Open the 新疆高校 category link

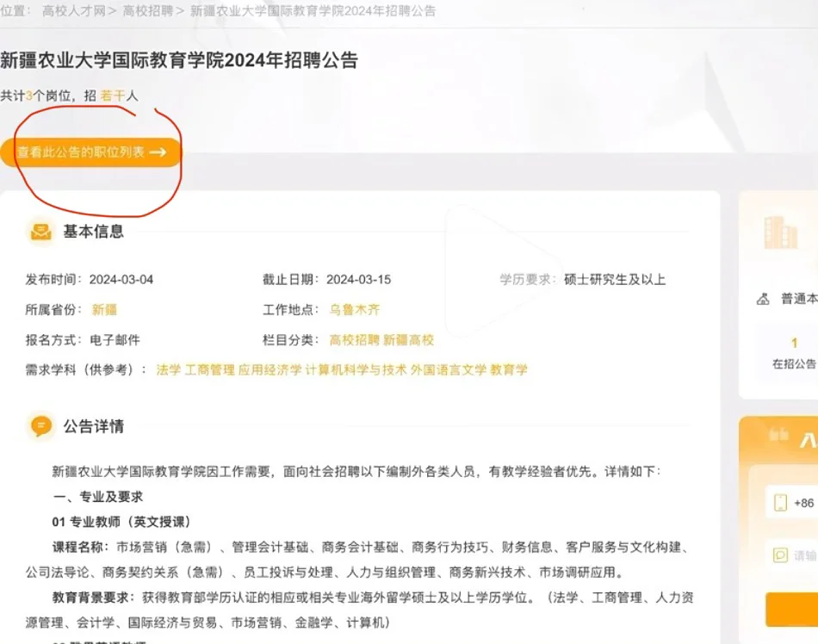408,340
